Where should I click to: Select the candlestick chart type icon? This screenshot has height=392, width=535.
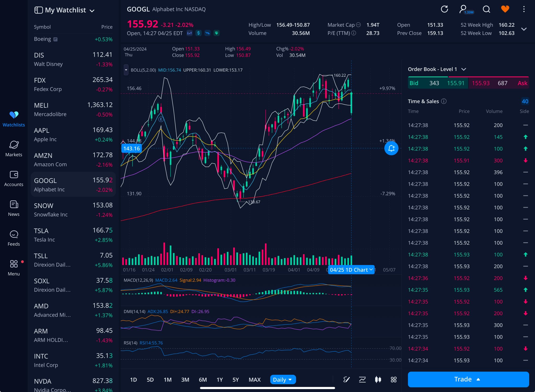(378, 379)
